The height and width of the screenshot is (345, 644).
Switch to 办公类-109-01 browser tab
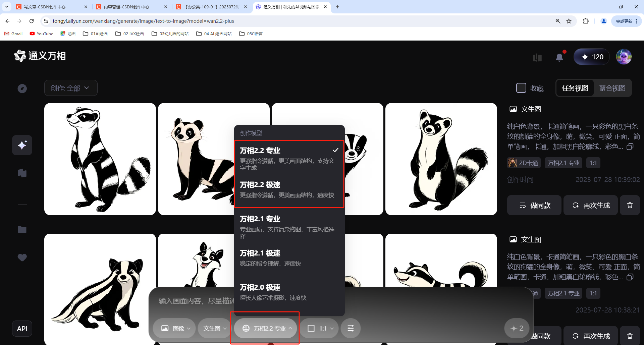(212, 7)
